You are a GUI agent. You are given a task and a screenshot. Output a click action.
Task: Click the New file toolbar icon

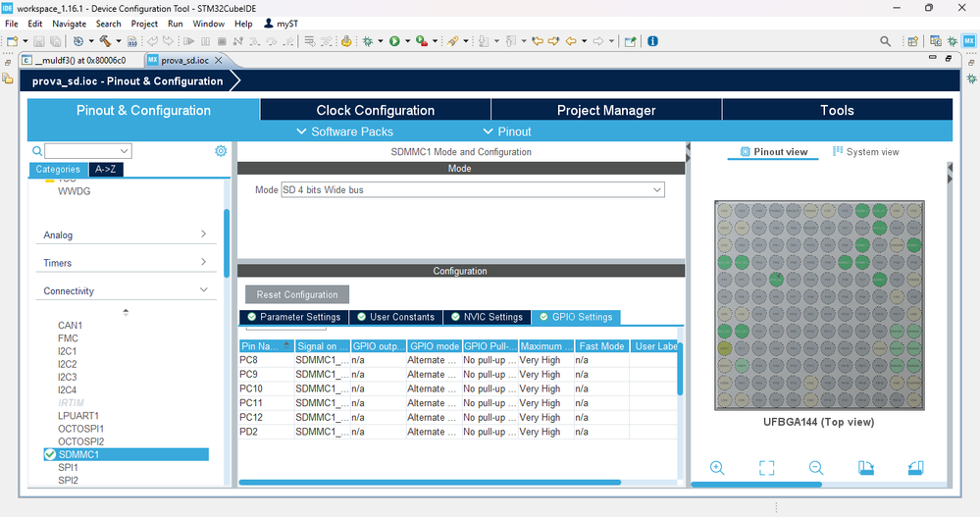[13, 41]
